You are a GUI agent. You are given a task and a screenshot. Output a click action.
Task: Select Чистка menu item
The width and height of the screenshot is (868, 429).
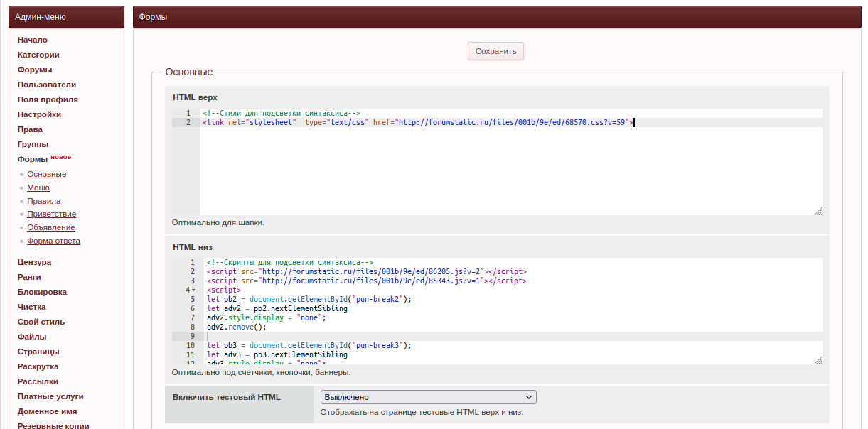[x=32, y=307]
